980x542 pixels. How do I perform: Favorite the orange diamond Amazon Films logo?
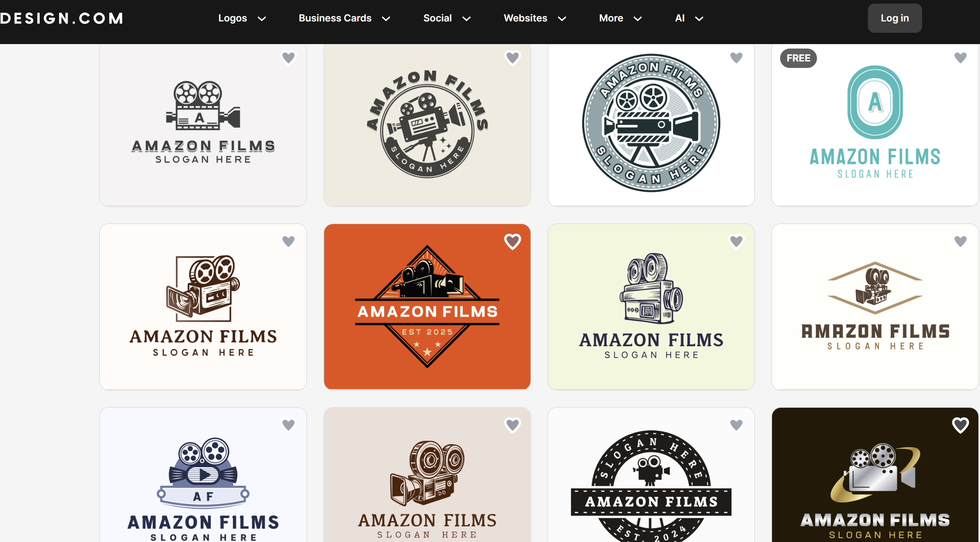[512, 241]
